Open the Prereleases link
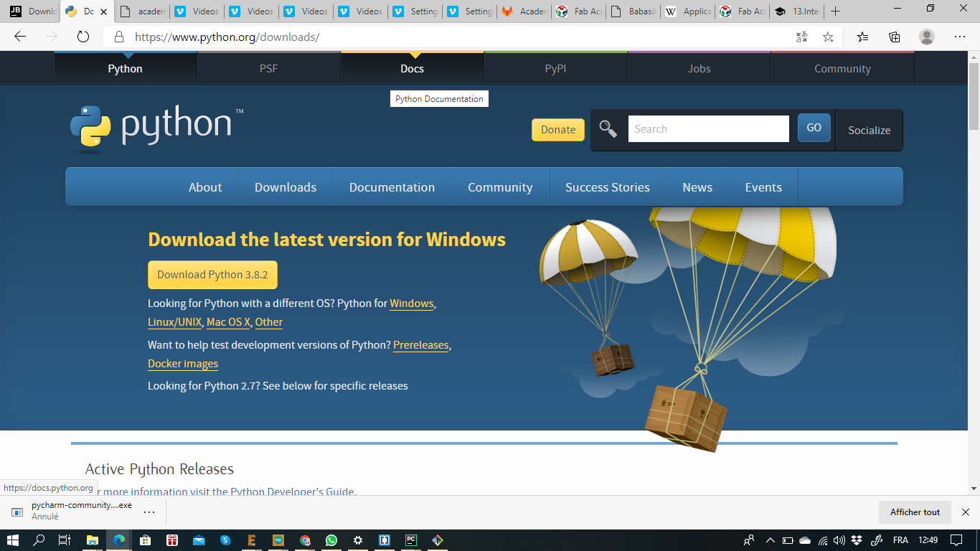The image size is (980, 551). coord(420,345)
